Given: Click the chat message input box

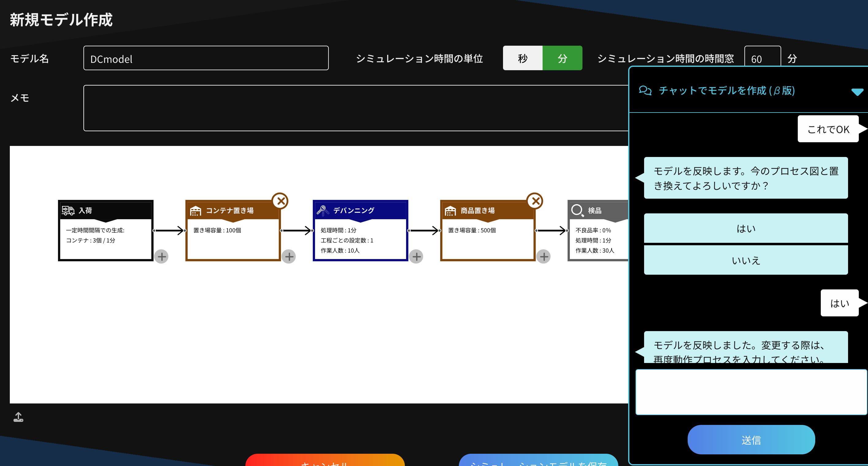Looking at the screenshot, I should click(x=751, y=392).
